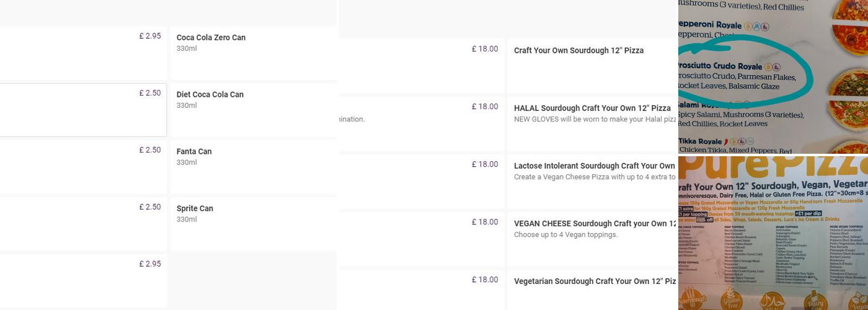Viewport: 868px width, 310px height.
Task: Choose Lactose Intolerant Sourdough Craft Your Own
Action: 593,166
